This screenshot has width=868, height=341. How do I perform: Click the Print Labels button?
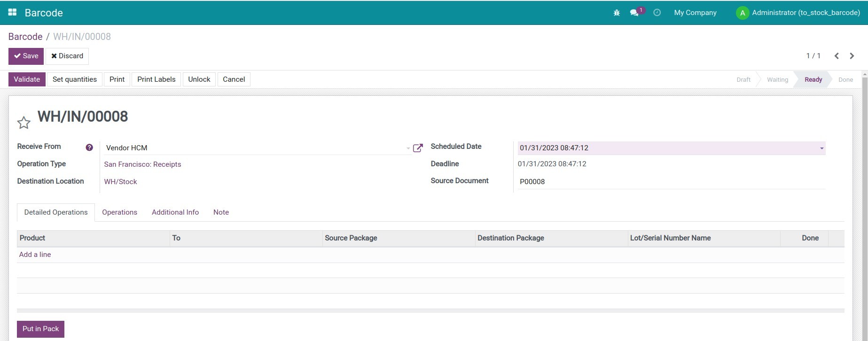click(156, 79)
